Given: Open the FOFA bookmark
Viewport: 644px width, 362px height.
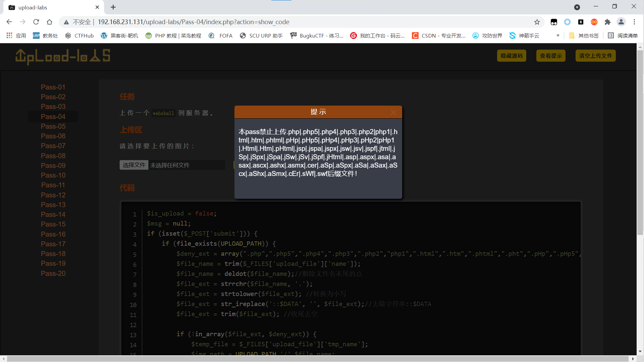Looking at the screenshot, I should click(x=220, y=36).
